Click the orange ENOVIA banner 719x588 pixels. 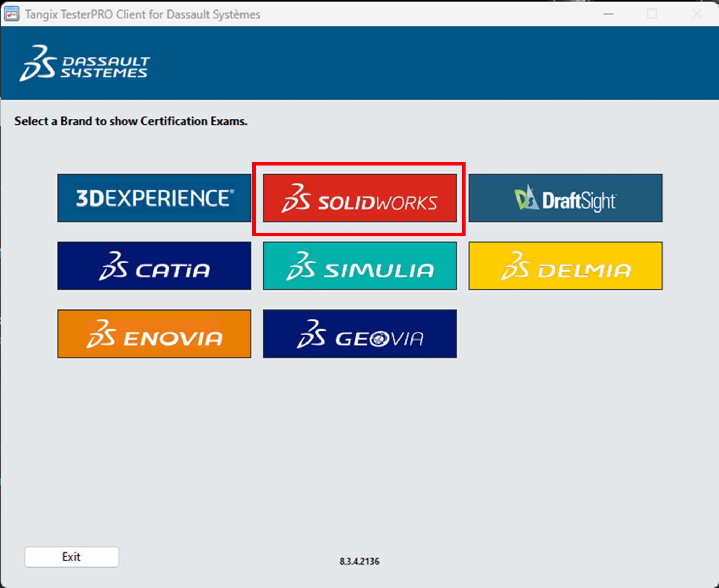[154, 334]
